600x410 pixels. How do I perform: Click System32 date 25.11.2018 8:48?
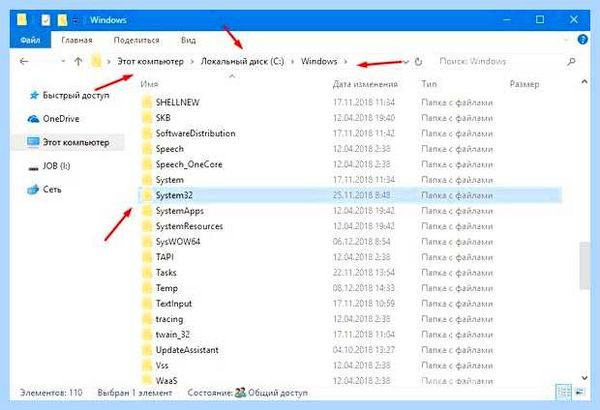pos(362,196)
